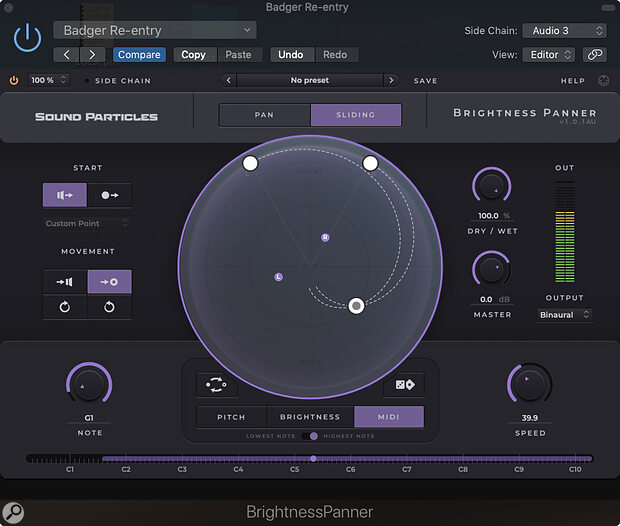The height and width of the screenshot is (526, 620).
Task: Go to next Logic preset arrow
Action: click(x=92, y=55)
